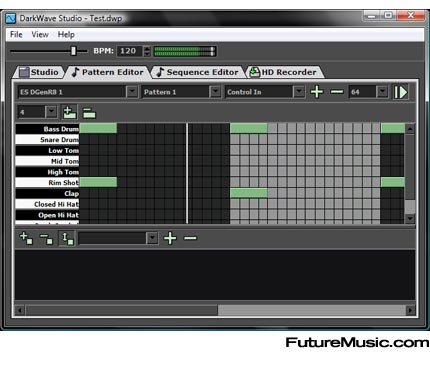Click the master volume slider handle
The height and width of the screenshot is (365, 430).
tap(73, 51)
